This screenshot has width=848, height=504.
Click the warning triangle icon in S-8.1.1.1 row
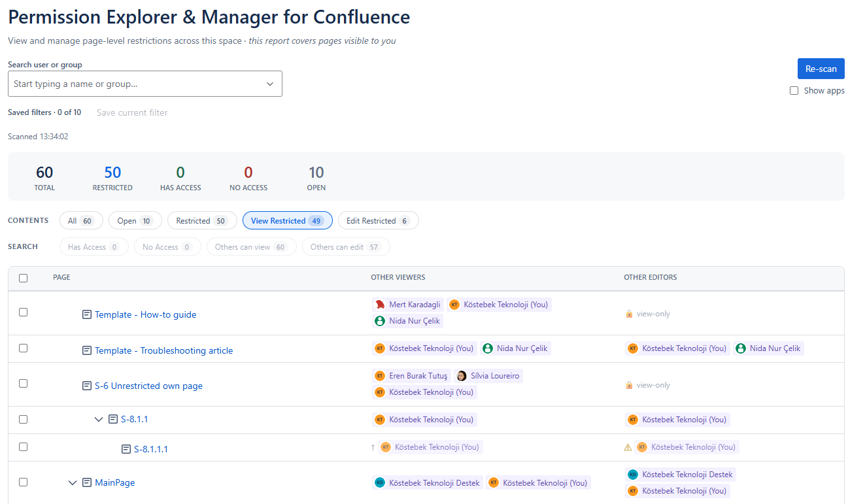click(628, 447)
